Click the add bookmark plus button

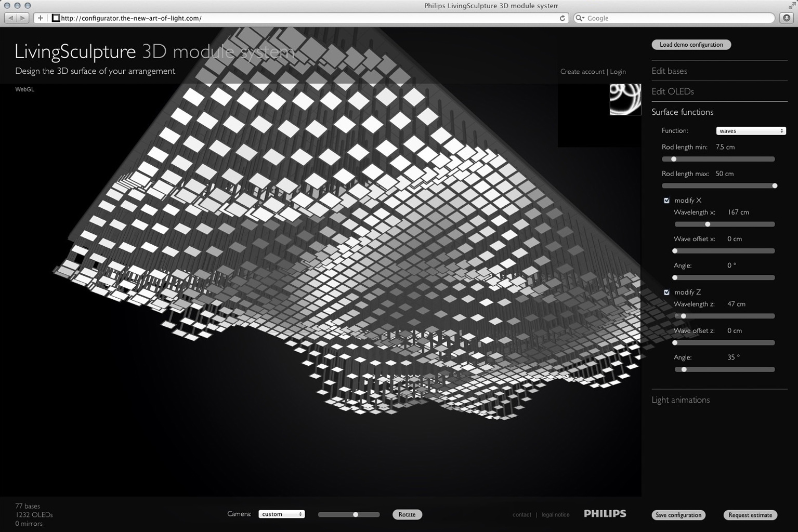coord(41,18)
